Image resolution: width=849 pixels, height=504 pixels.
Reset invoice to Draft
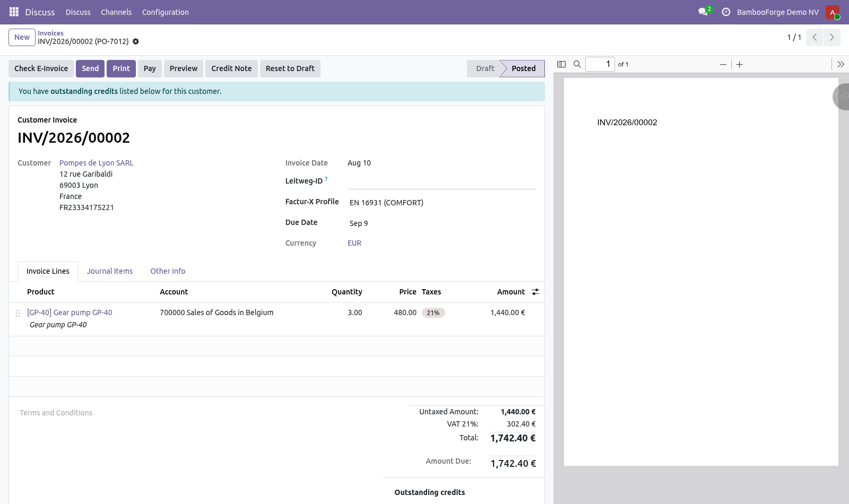point(290,68)
